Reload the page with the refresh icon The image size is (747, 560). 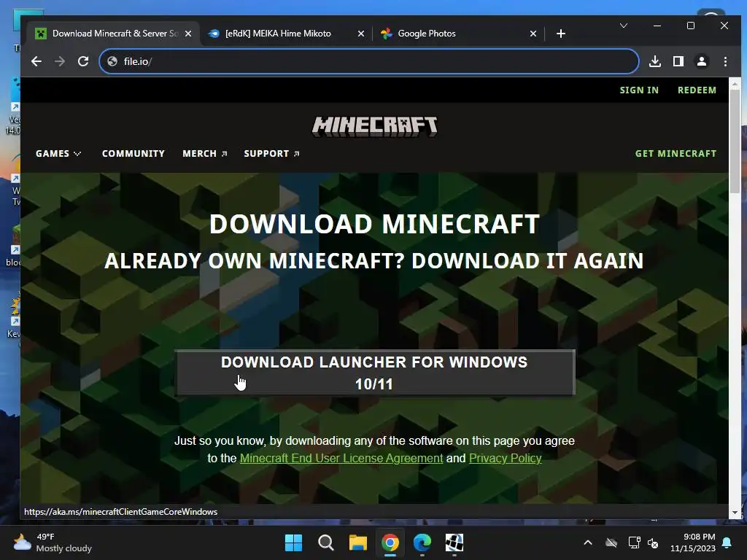pyautogui.click(x=83, y=61)
